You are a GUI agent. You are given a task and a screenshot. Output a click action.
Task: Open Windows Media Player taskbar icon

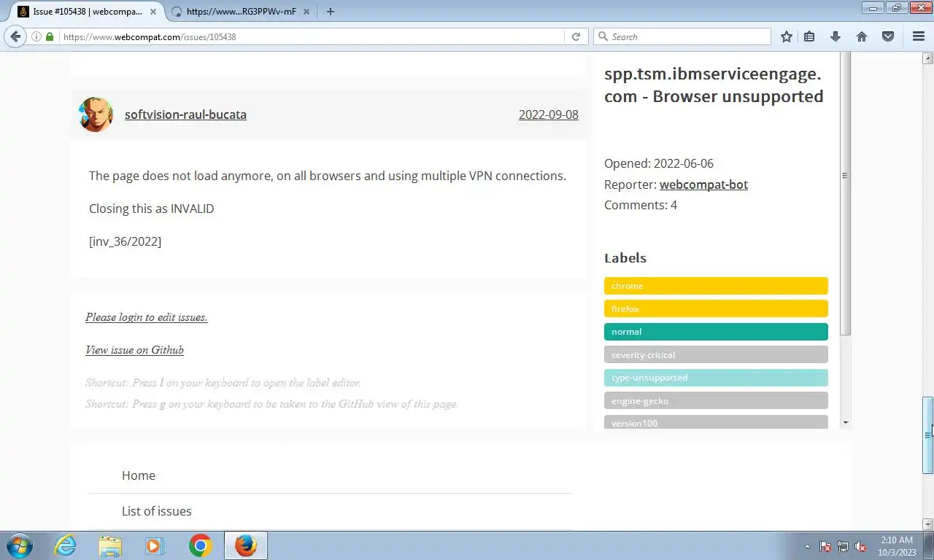155,545
